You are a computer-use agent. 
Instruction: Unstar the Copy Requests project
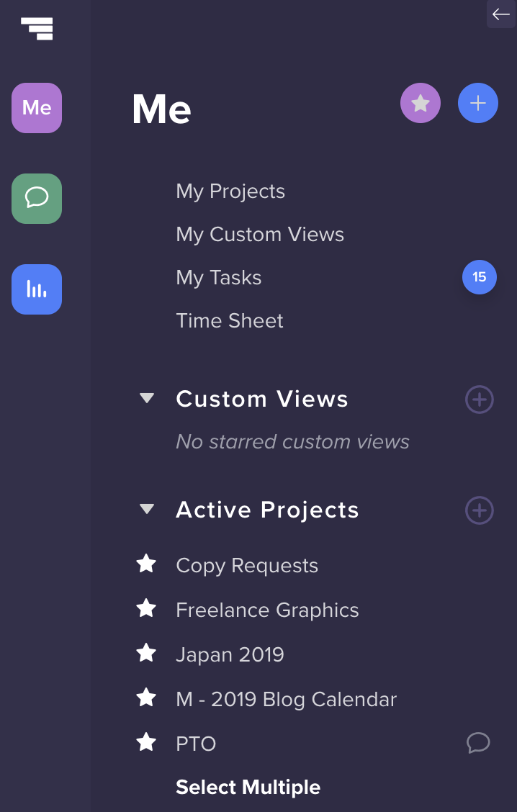click(147, 564)
